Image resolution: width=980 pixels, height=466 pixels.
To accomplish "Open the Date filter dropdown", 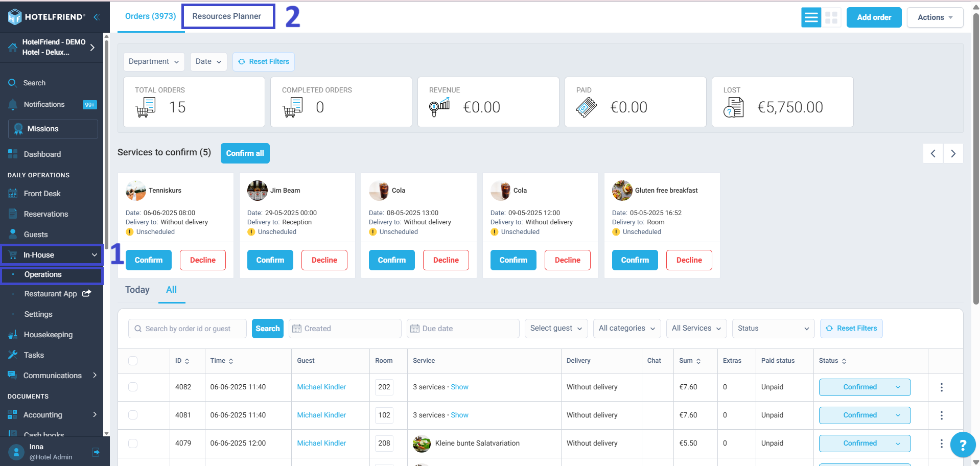I will 208,62.
